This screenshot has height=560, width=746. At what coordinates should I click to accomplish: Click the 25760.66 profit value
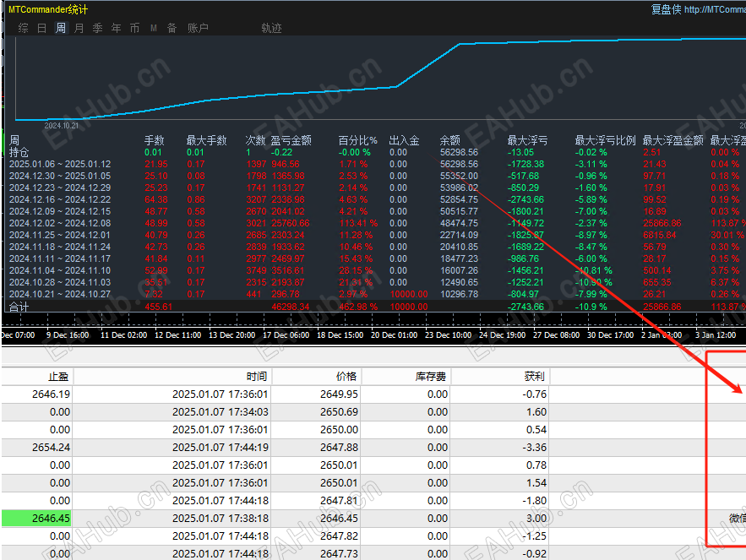pos(291,223)
